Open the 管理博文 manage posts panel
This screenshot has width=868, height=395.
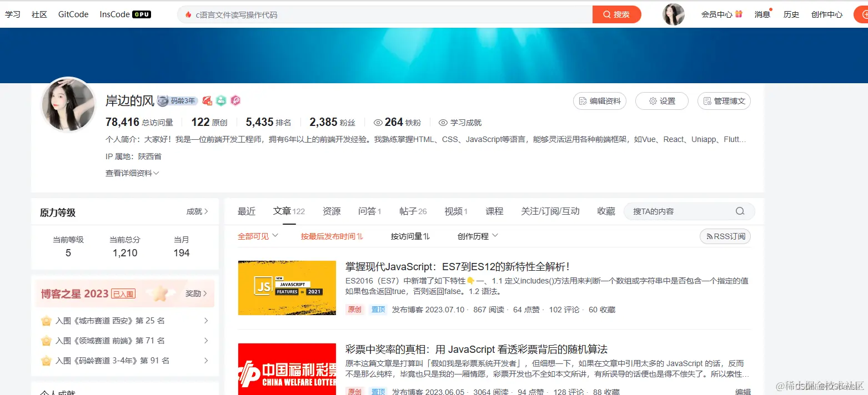[724, 101]
